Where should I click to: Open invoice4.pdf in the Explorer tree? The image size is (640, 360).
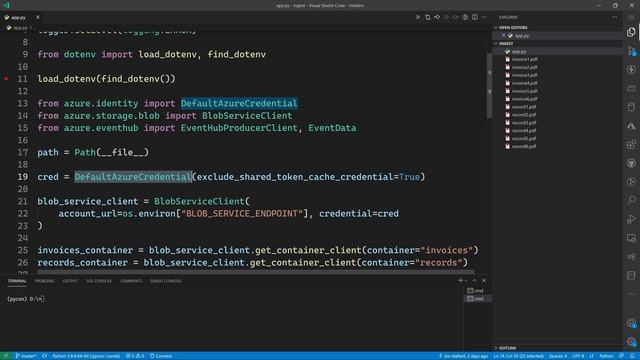pyautogui.click(x=524, y=83)
